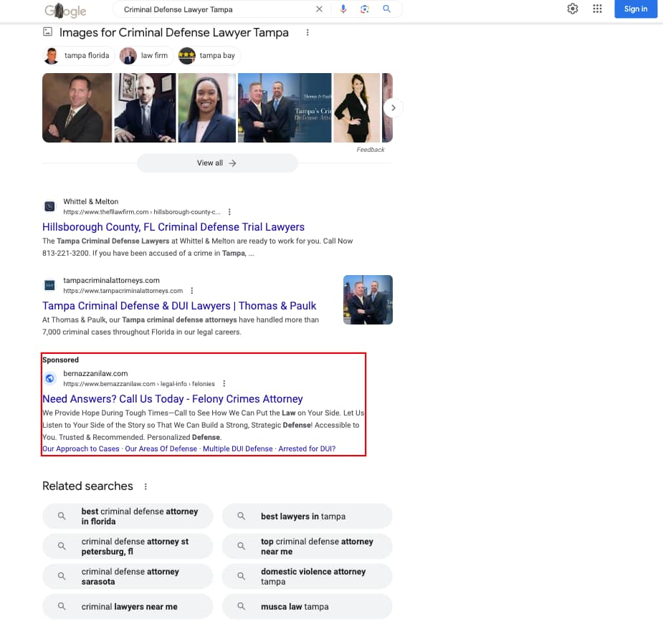Search domestic violence attorney tampa
The width and height of the screenshot is (663, 644).
tap(307, 577)
